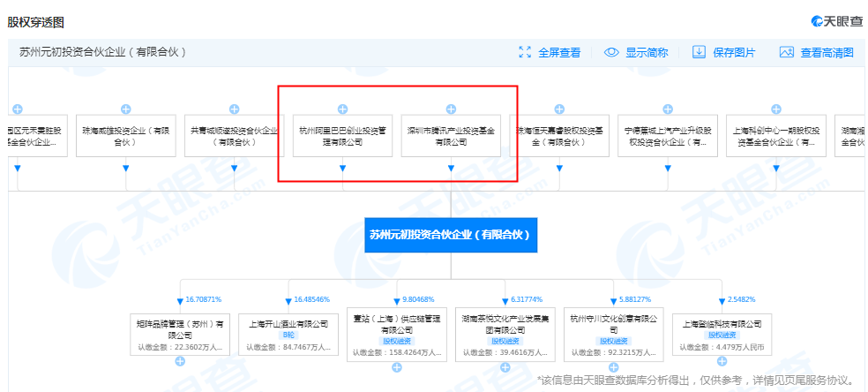Image resolution: width=868 pixels, height=392 pixels.
Task: Select 5.88127% share percentage
Action: tap(635, 299)
